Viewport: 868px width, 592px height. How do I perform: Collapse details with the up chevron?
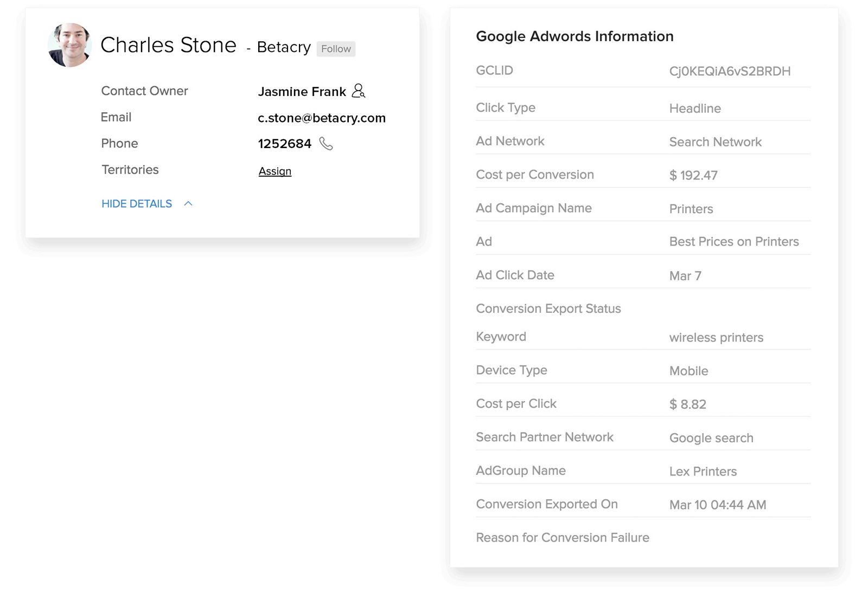coord(188,204)
